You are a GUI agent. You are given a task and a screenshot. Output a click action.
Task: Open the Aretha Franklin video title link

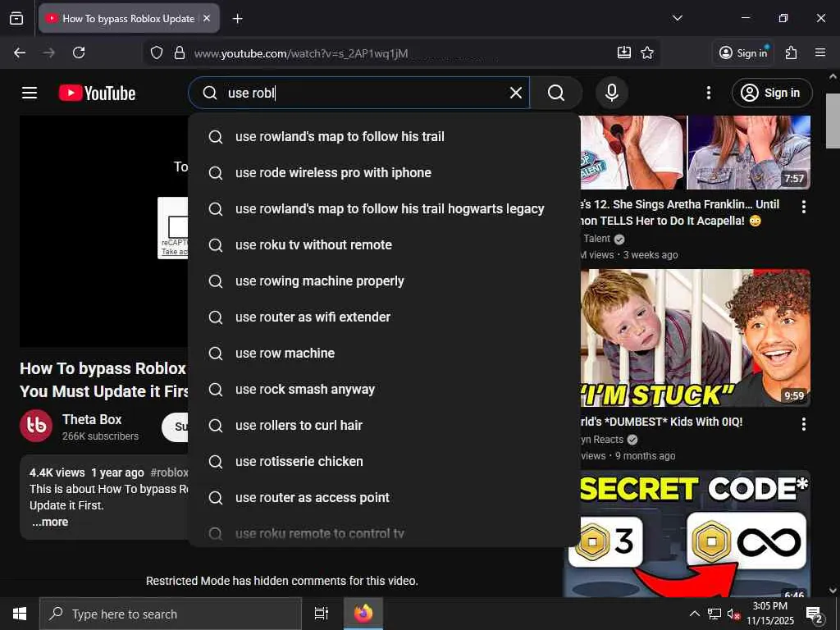pyautogui.click(x=680, y=212)
